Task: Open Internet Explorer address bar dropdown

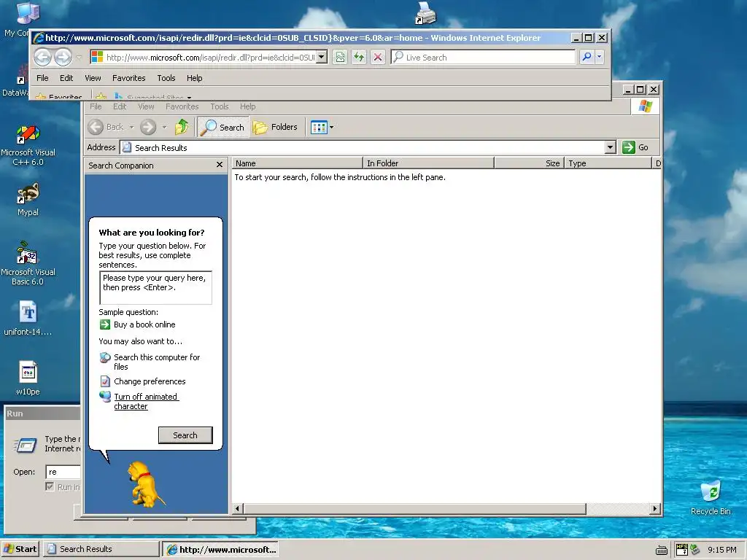Action: pos(322,57)
